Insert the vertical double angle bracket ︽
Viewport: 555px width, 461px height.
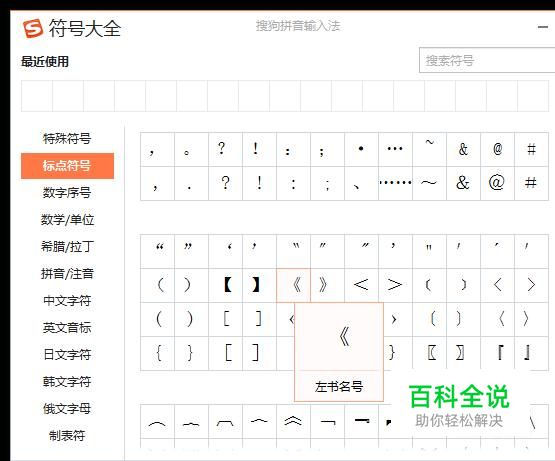pos(293,421)
